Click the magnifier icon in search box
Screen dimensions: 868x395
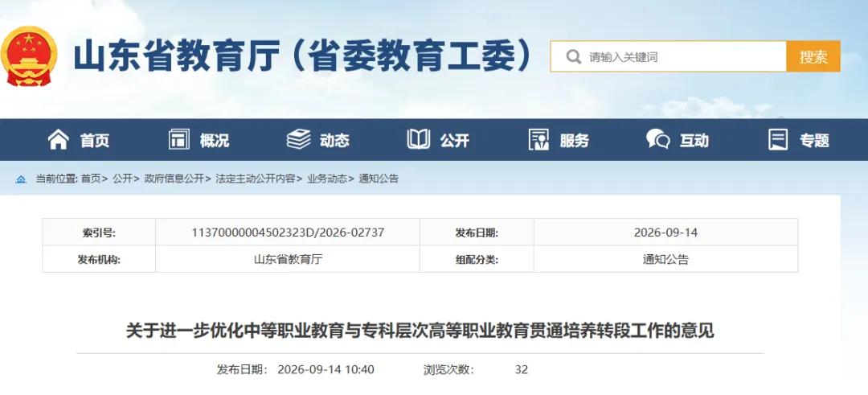coord(574,56)
